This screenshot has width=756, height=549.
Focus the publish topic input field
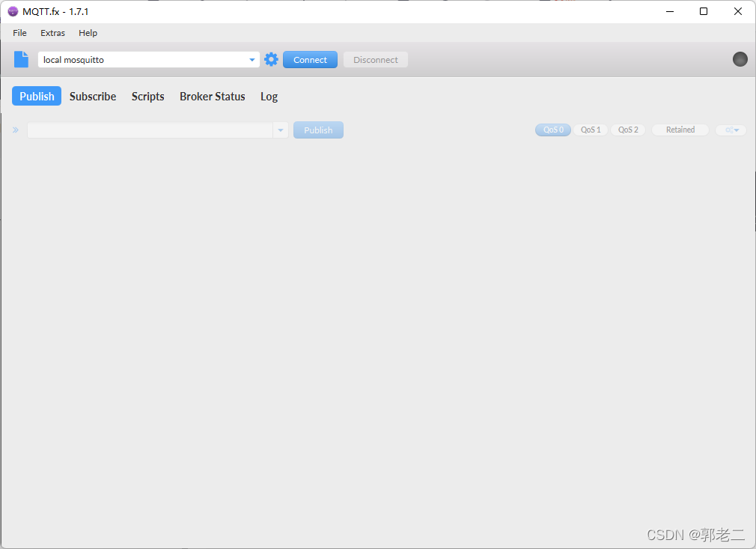click(150, 130)
